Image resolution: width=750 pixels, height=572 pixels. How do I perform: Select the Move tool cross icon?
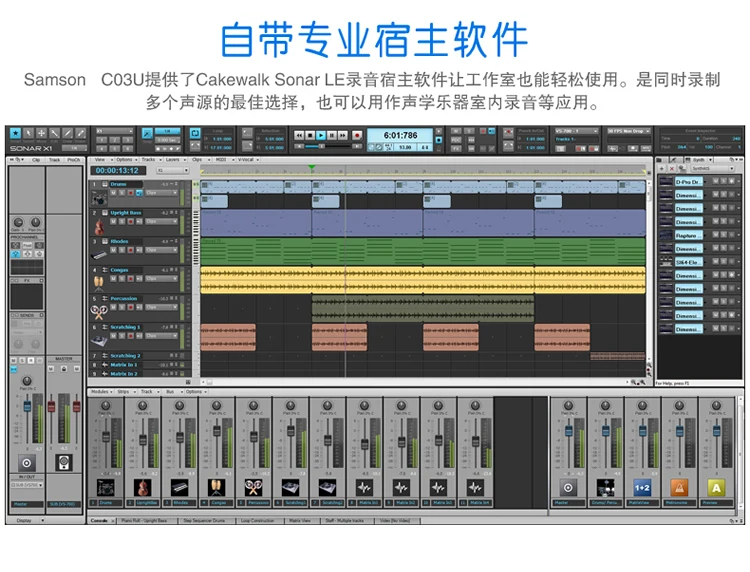tap(42, 133)
